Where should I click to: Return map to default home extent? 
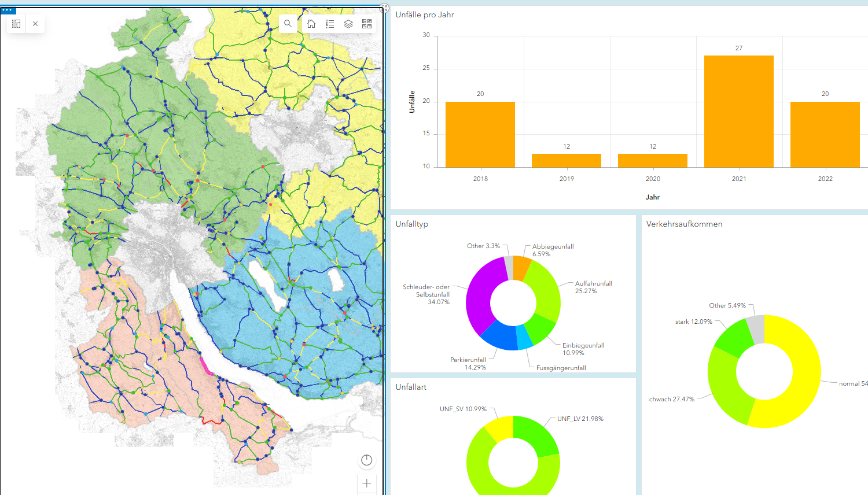coord(311,24)
